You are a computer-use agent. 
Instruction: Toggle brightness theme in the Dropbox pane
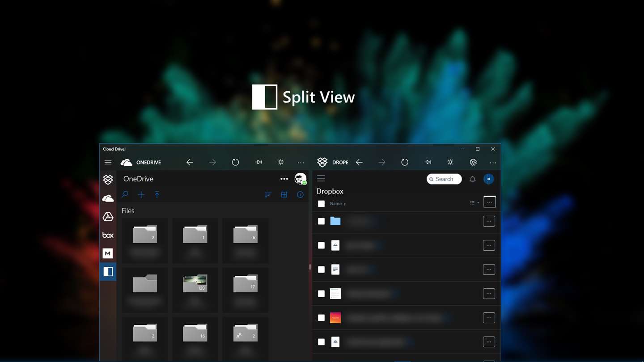click(x=450, y=162)
